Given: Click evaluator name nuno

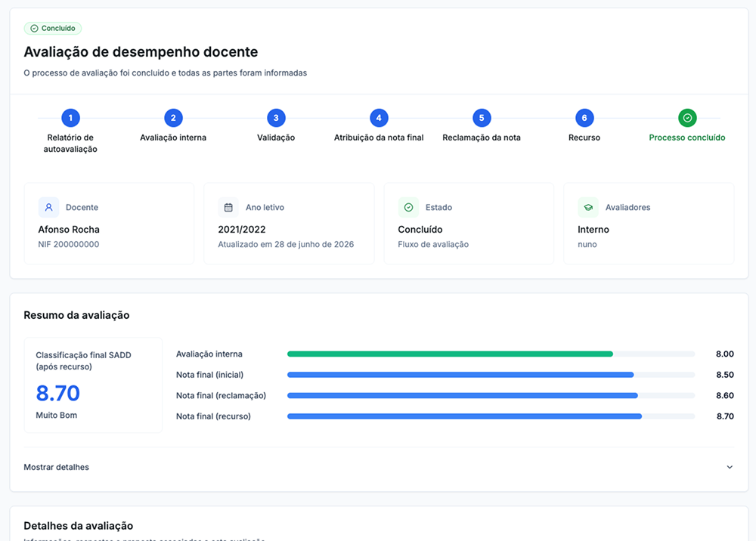Looking at the screenshot, I should [x=587, y=244].
